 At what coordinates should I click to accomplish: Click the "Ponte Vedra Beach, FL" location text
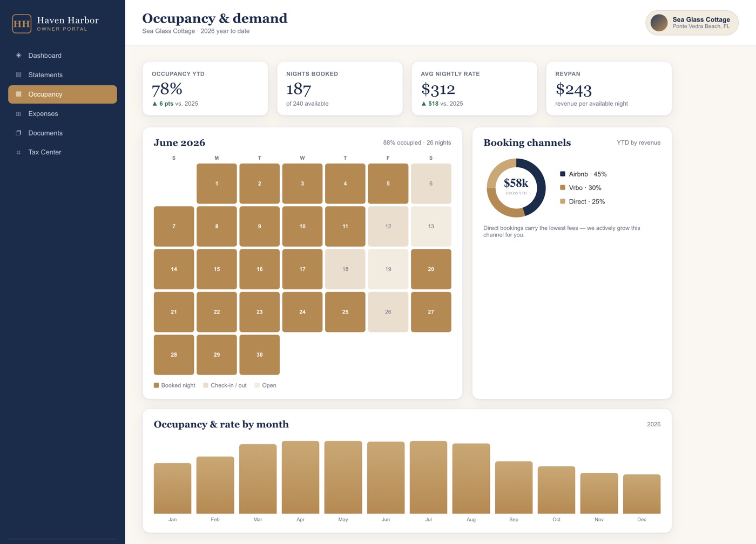click(x=701, y=26)
